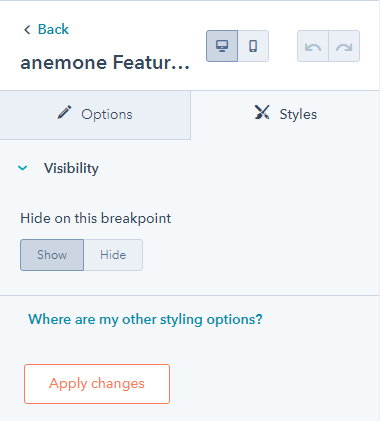Click the truncated 'anemone Featur...' module title
Screen dimensions: 380x421
(x=105, y=63)
